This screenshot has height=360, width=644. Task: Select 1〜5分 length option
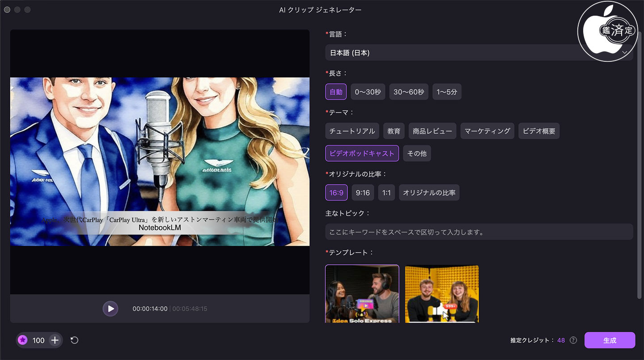tap(447, 92)
